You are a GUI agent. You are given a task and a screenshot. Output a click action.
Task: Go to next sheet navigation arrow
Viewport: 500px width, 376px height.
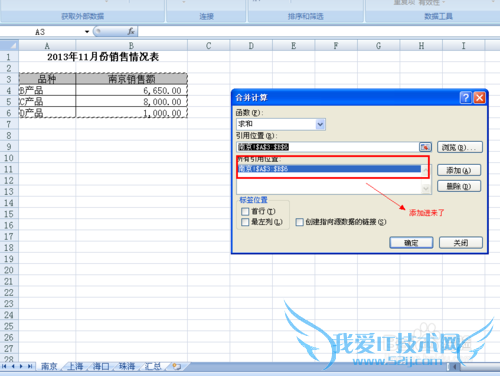point(21,366)
